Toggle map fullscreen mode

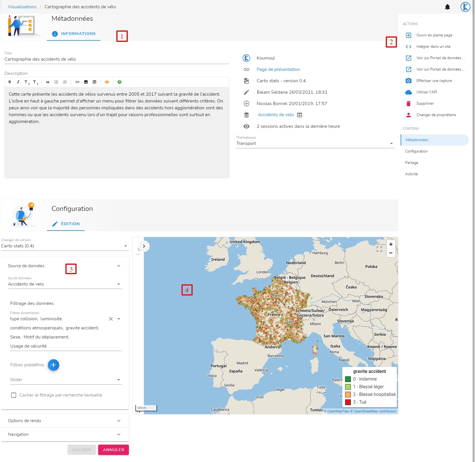tap(379, 249)
